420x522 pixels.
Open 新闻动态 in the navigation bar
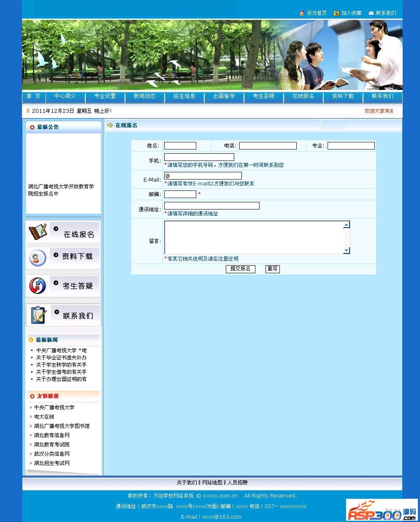tap(144, 96)
